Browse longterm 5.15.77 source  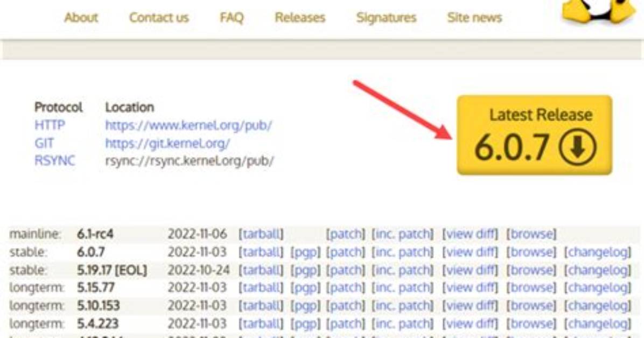(x=531, y=287)
